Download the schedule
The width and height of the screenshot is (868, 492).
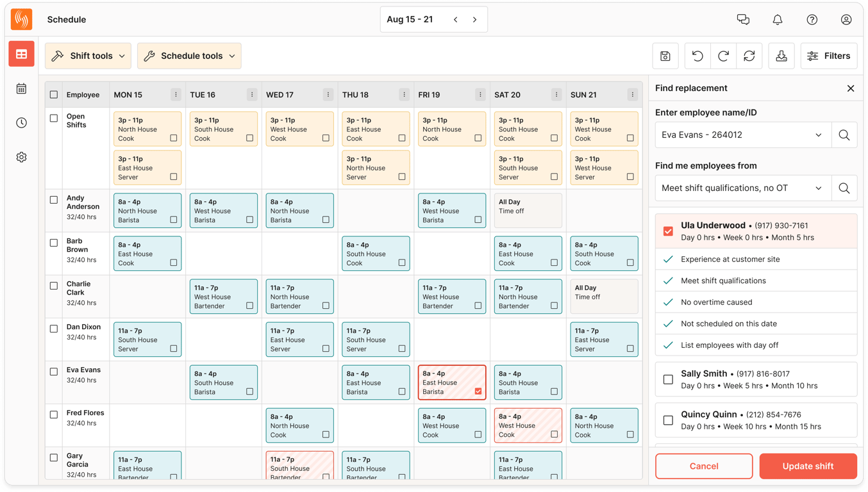pyautogui.click(x=781, y=56)
